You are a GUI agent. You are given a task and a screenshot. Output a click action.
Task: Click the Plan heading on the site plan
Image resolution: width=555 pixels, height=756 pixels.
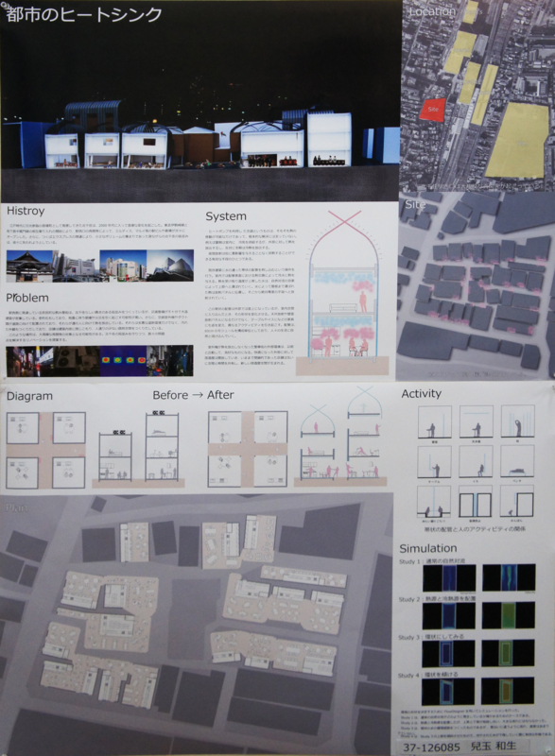tap(16, 507)
